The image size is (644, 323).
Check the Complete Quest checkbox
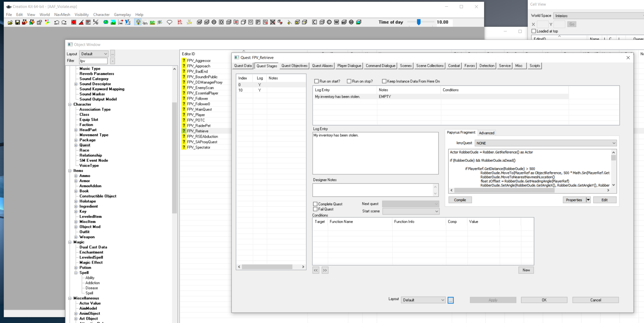(315, 204)
